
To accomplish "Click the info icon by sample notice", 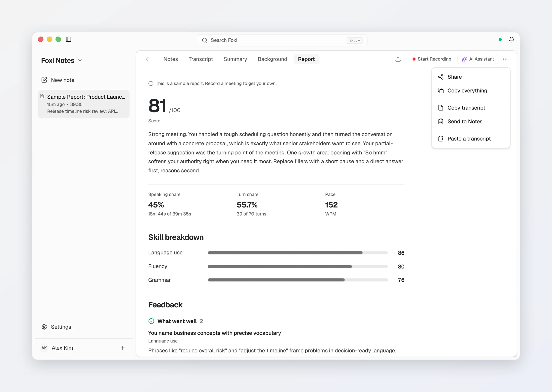I will pos(151,84).
